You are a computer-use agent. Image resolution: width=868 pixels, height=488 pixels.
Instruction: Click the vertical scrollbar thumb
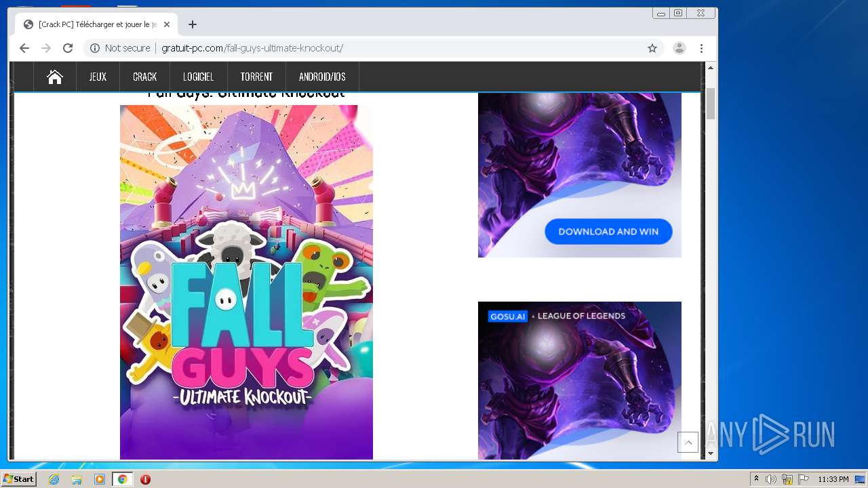[711, 103]
